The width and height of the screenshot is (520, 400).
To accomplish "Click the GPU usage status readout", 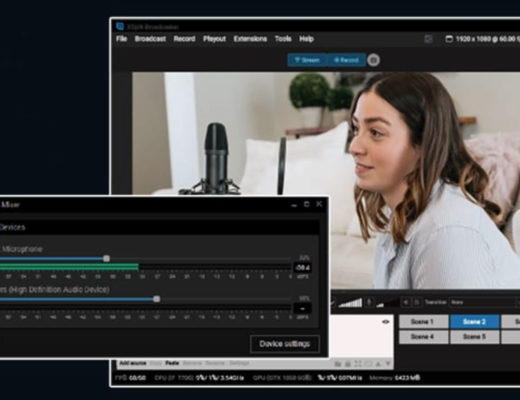I will click(x=307, y=378).
